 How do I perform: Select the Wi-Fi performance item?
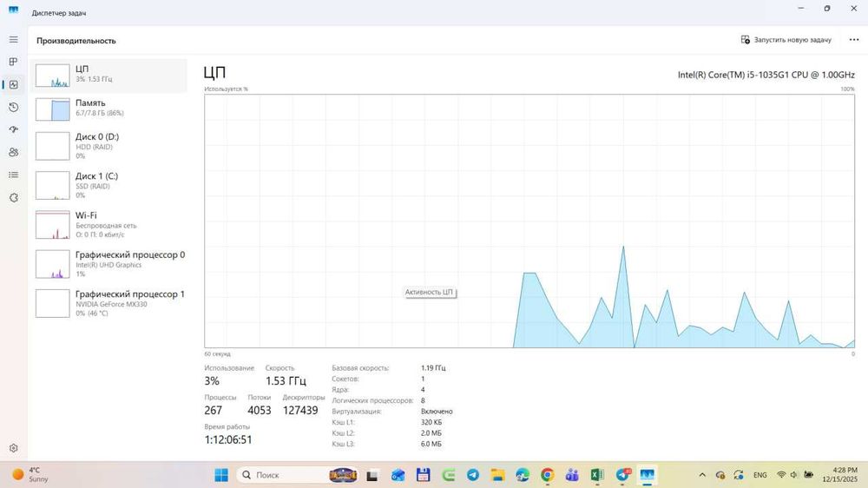pos(108,225)
